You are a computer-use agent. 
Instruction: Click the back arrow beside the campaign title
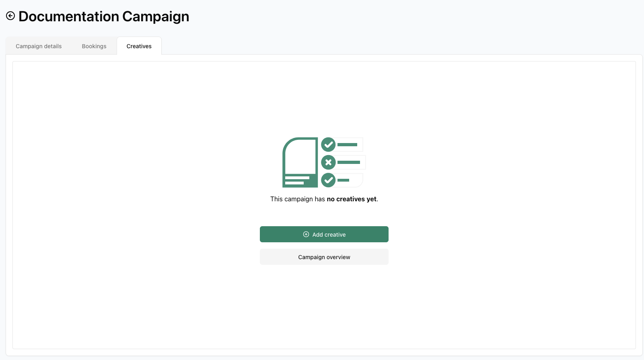click(10, 16)
